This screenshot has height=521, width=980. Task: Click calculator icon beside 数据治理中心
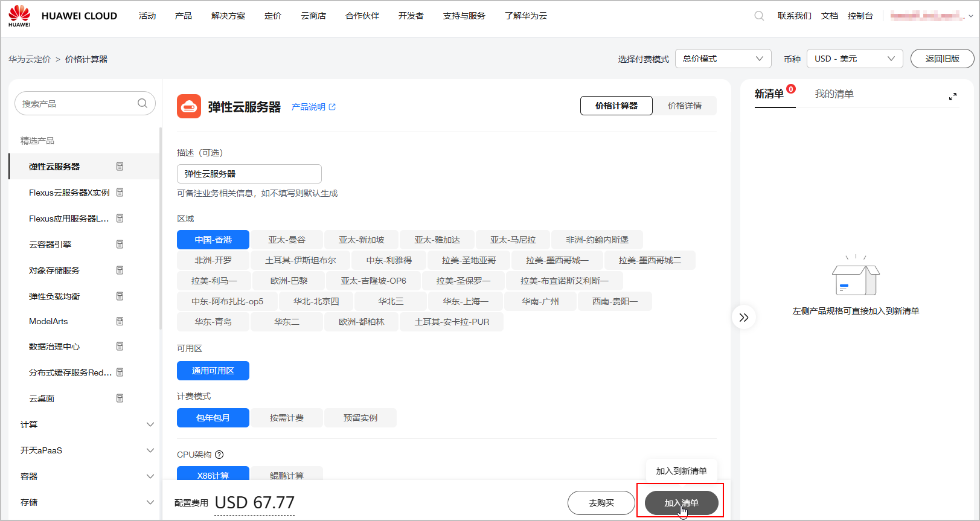pyautogui.click(x=120, y=347)
